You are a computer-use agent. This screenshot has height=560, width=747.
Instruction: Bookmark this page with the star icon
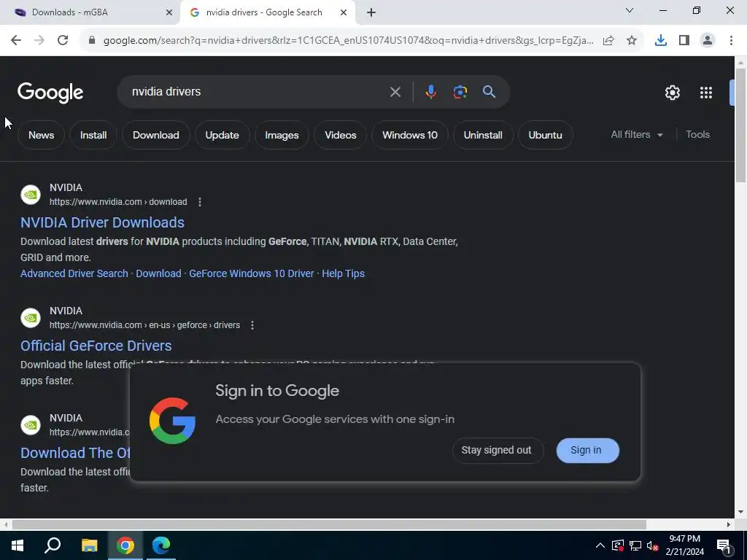[x=632, y=41]
